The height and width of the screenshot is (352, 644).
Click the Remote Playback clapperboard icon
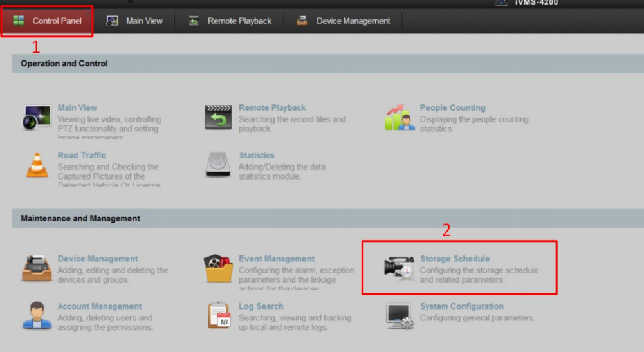point(218,117)
